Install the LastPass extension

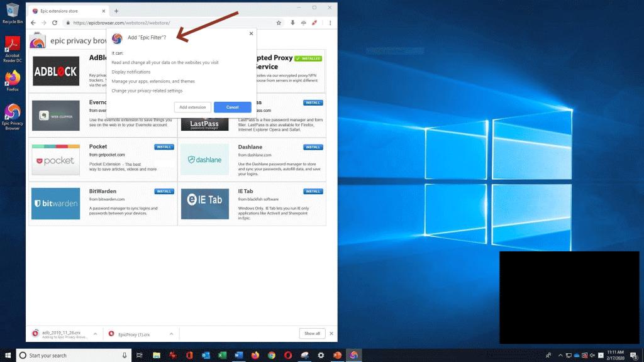(x=313, y=102)
